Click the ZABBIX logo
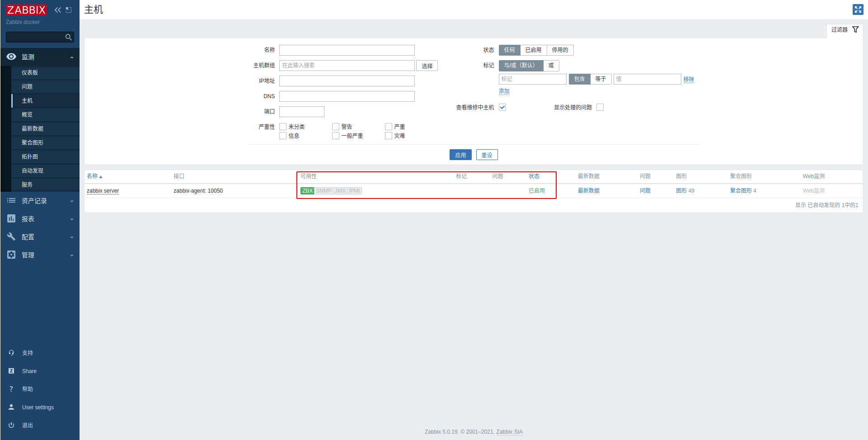Screen dimensions: 868x440 26,10
